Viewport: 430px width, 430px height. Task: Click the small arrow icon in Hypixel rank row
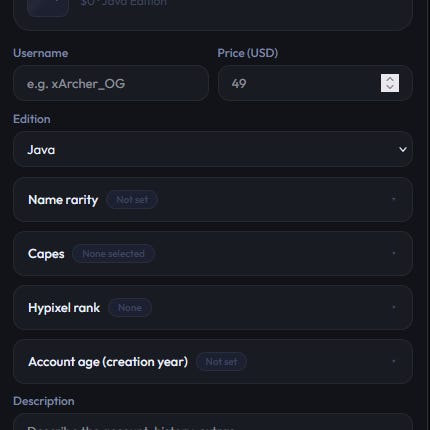click(394, 307)
